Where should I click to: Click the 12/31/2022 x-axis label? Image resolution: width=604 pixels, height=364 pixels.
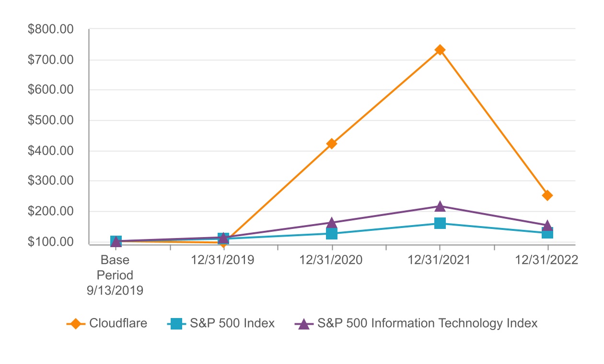tap(547, 260)
